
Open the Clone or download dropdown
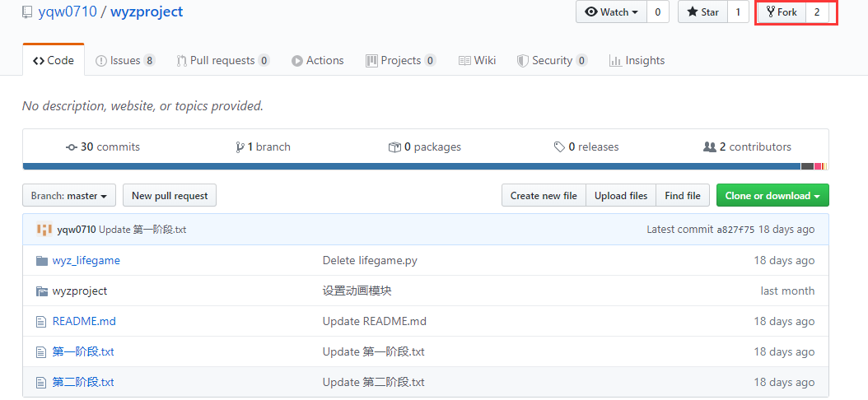click(x=772, y=196)
